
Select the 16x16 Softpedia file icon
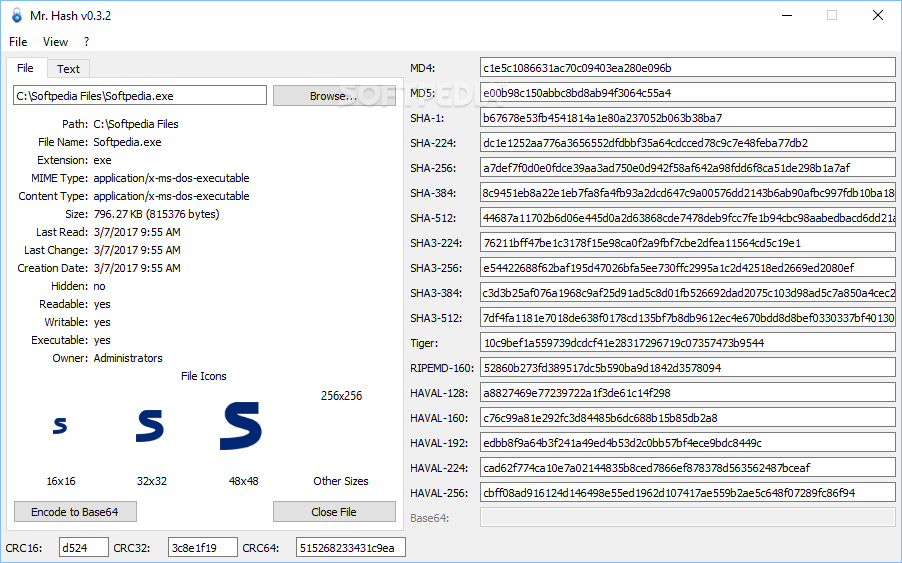(60, 426)
